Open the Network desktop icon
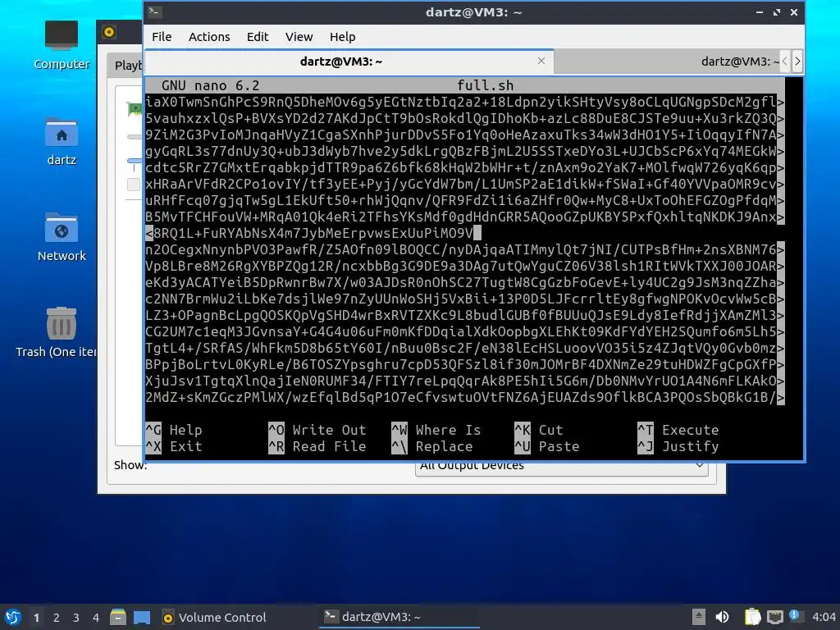The height and width of the screenshot is (630, 840). pos(61,237)
